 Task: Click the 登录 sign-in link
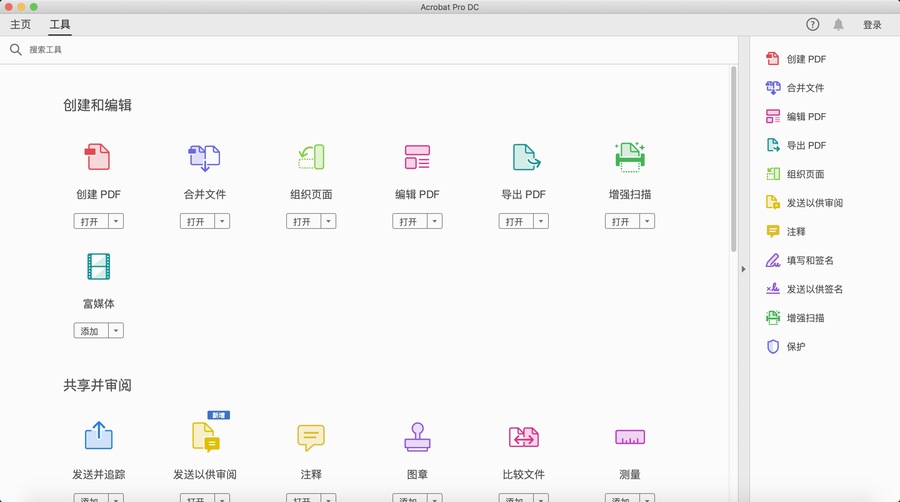tap(872, 25)
